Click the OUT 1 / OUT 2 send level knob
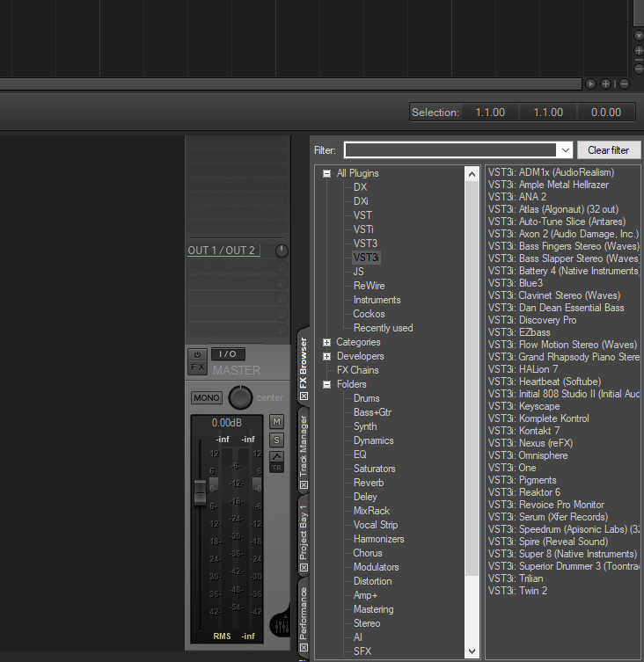The height and width of the screenshot is (662, 644). coord(282,251)
